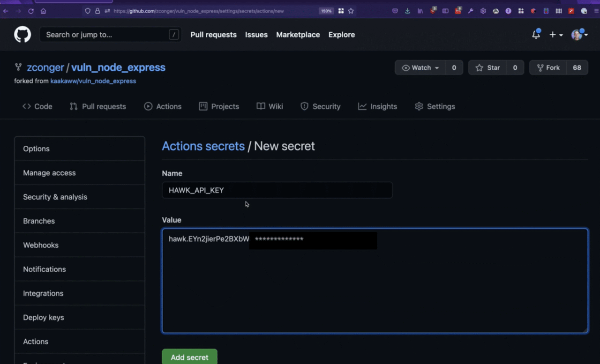Open the Explore page
Image resolution: width=600 pixels, height=364 pixels.
[x=342, y=35]
